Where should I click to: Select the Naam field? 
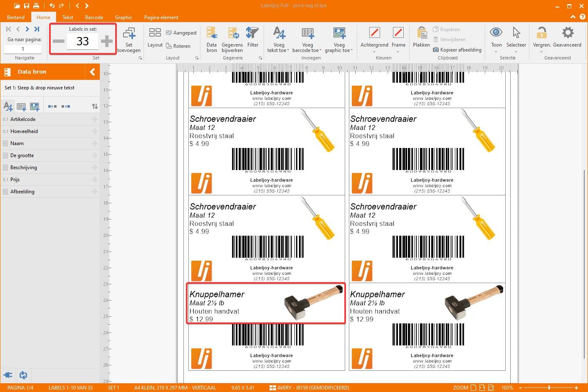50,143
